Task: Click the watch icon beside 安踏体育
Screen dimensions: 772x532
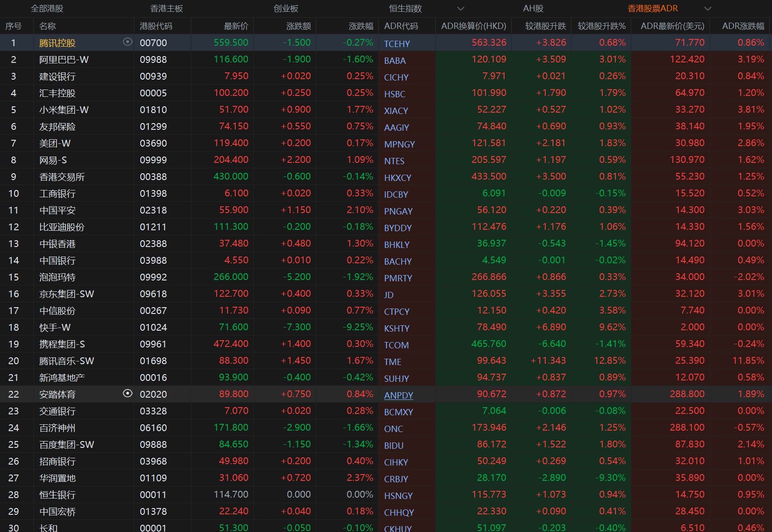Action: tap(128, 394)
